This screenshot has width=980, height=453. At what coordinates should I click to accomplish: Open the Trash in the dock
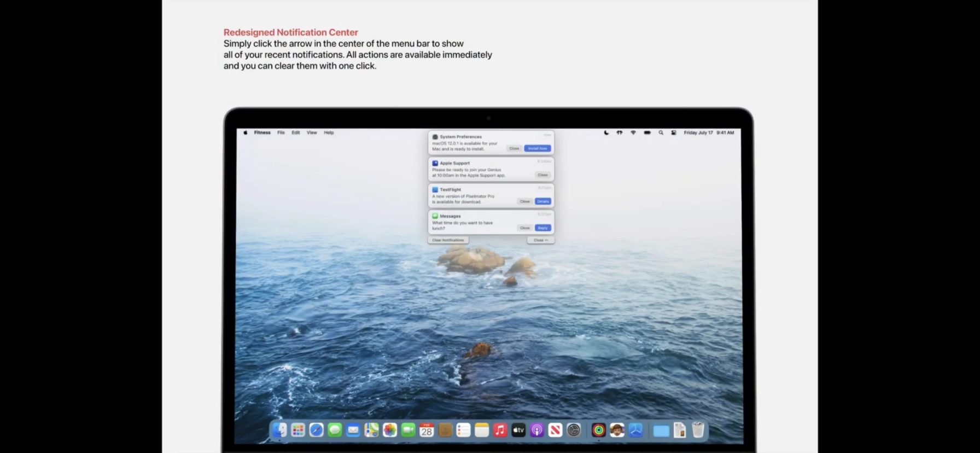click(x=698, y=431)
